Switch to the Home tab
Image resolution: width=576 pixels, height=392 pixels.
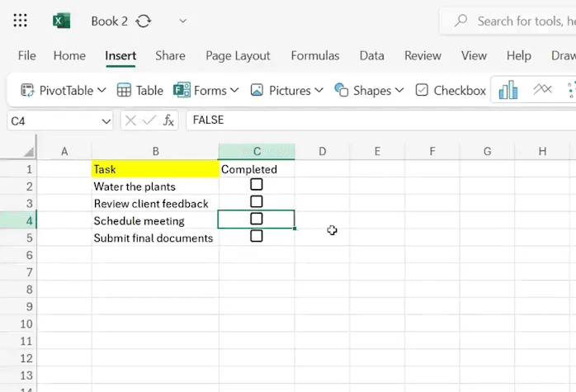coord(69,55)
